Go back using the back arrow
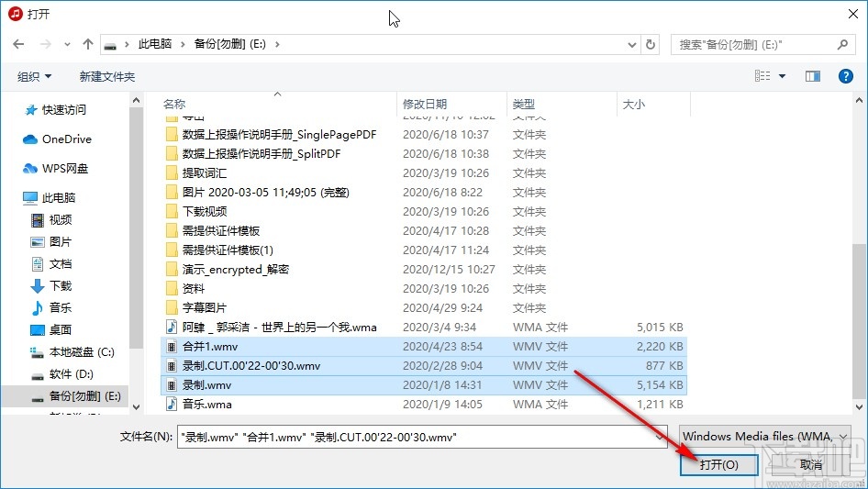 point(18,44)
